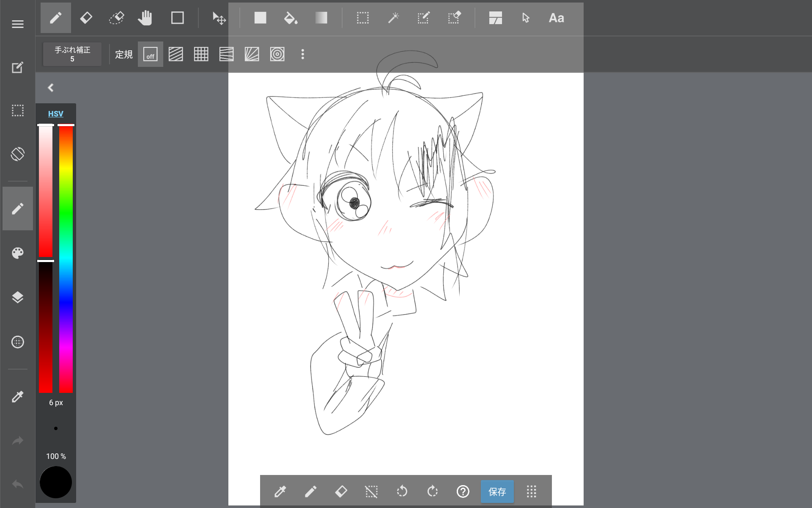Select the text tool labeled Aa

click(556, 18)
